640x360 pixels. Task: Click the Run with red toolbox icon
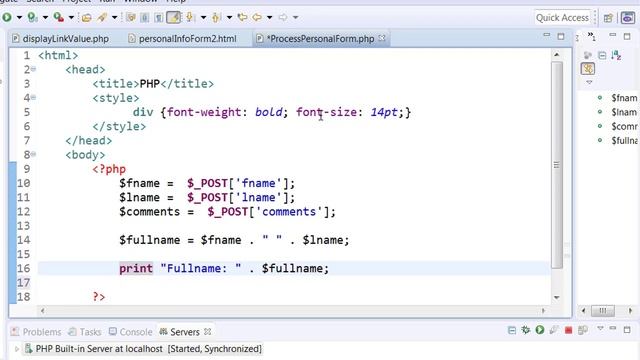[x=59, y=17]
